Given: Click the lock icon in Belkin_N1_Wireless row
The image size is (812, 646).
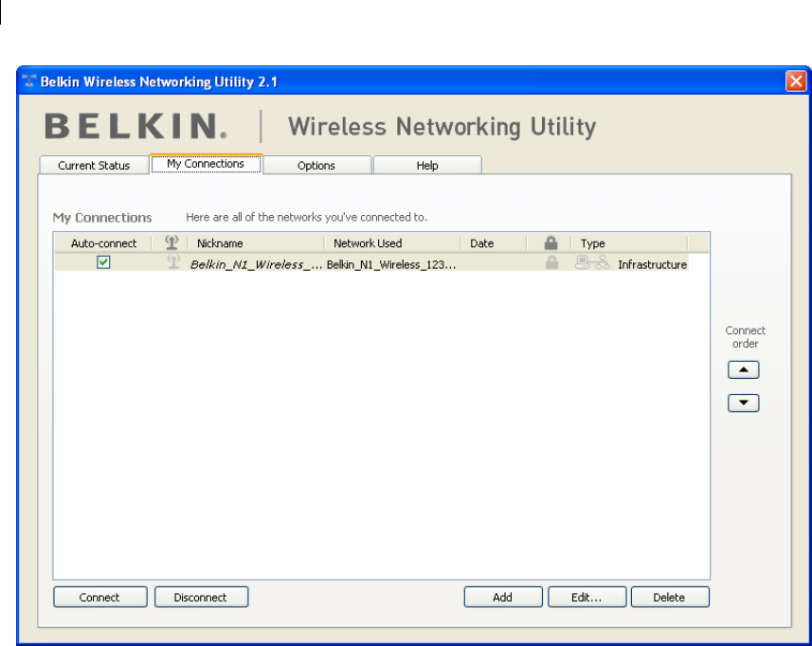Looking at the screenshot, I should (x=551, y=262).
